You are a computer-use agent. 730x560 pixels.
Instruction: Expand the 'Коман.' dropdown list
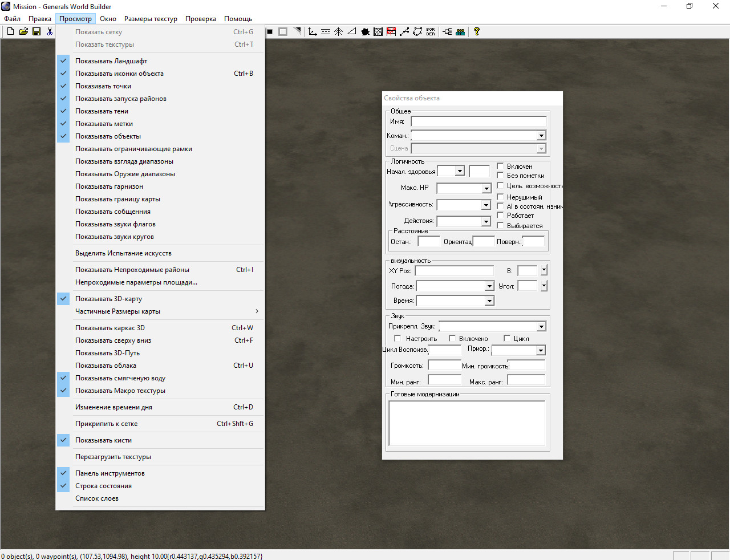pyautogui.click(x=541, y=136)
